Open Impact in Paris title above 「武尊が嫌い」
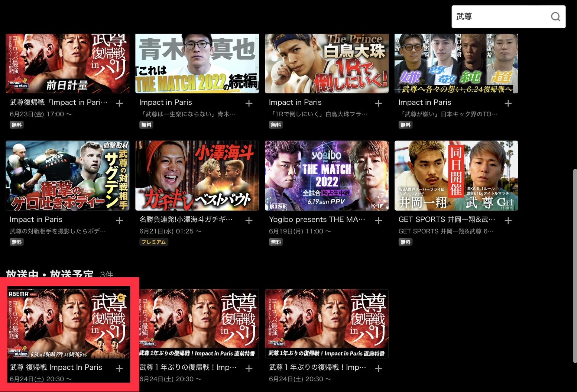577x392 pixels. coord(425,102)
